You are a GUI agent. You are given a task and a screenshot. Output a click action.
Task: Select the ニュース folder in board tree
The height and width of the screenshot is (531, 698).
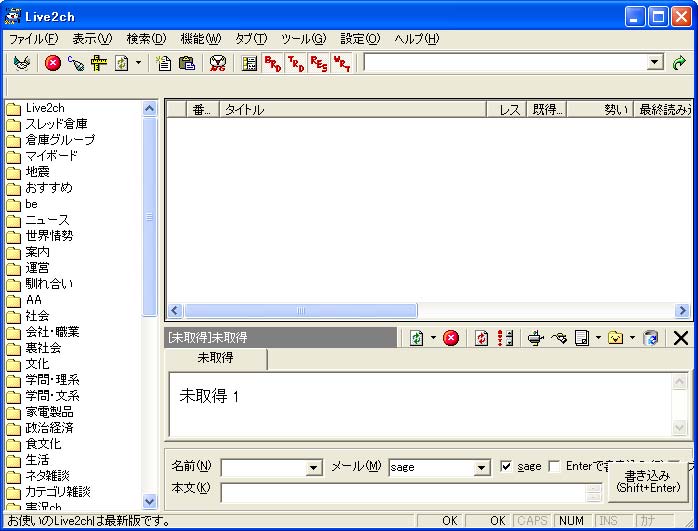[47, 220]
